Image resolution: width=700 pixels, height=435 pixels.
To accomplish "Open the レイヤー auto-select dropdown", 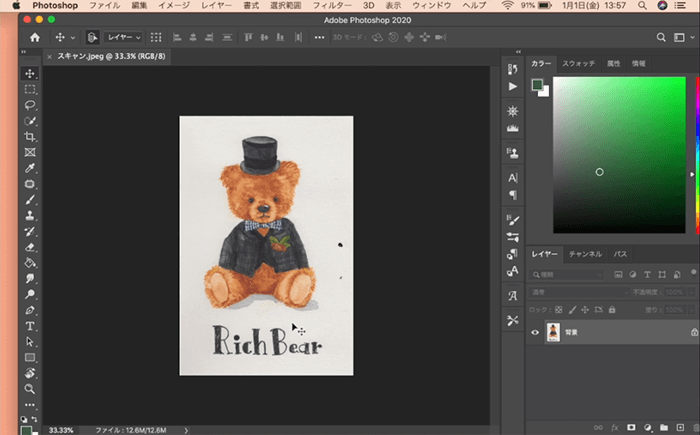I will [123, 38].
